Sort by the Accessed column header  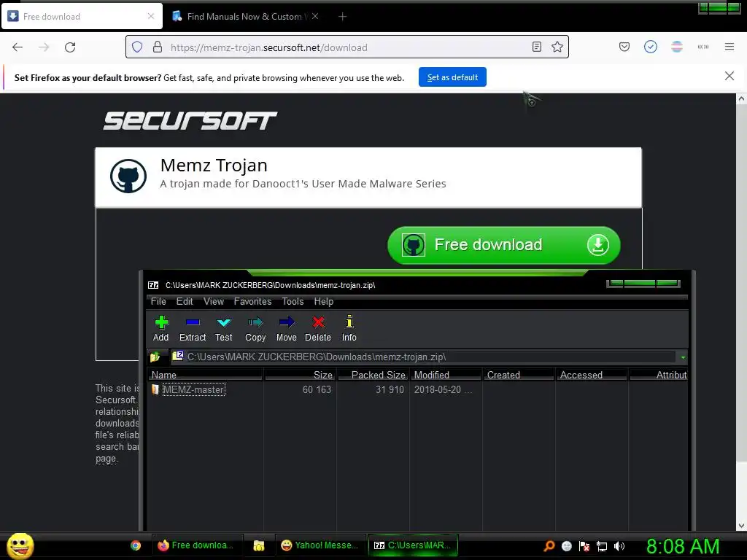pos(592,375)
